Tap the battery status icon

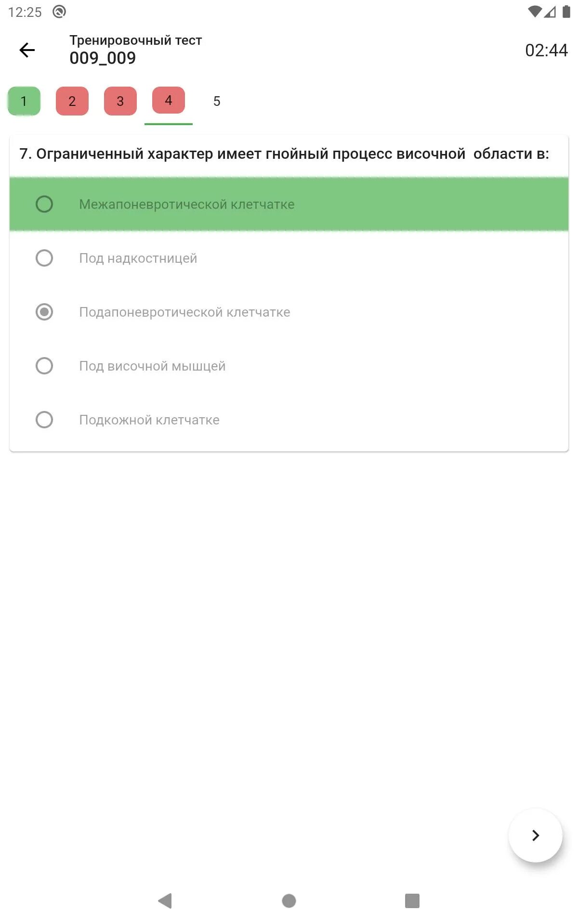(566, 12)
